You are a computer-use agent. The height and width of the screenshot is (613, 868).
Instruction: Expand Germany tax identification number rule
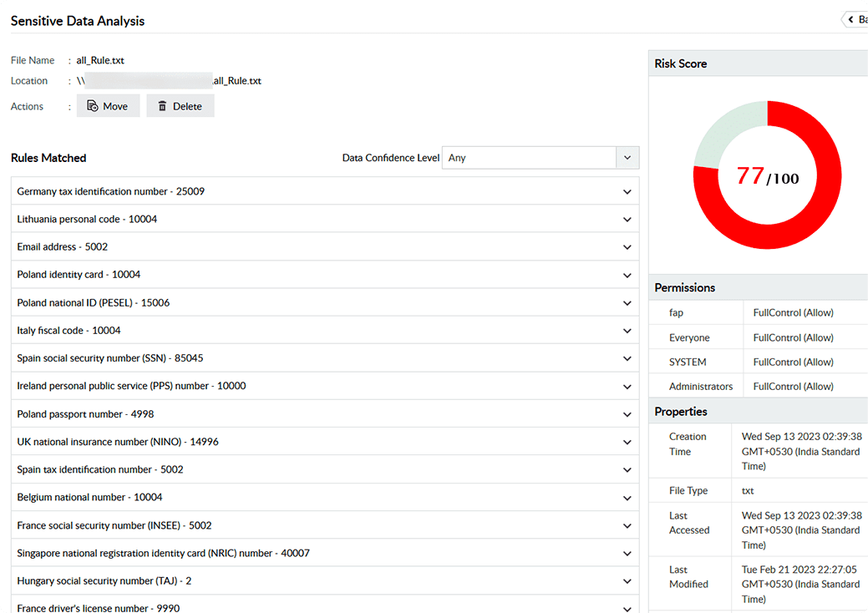click(325, 191)
